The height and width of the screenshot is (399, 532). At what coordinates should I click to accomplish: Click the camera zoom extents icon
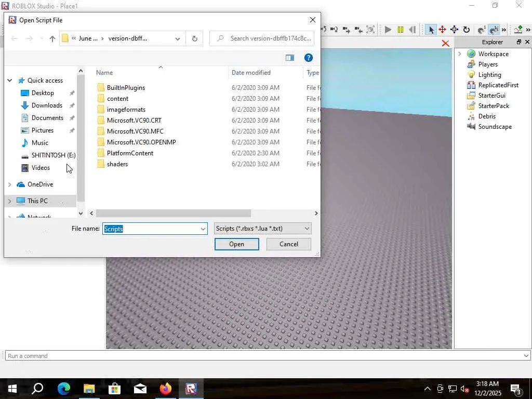click(x=370, y=30)
